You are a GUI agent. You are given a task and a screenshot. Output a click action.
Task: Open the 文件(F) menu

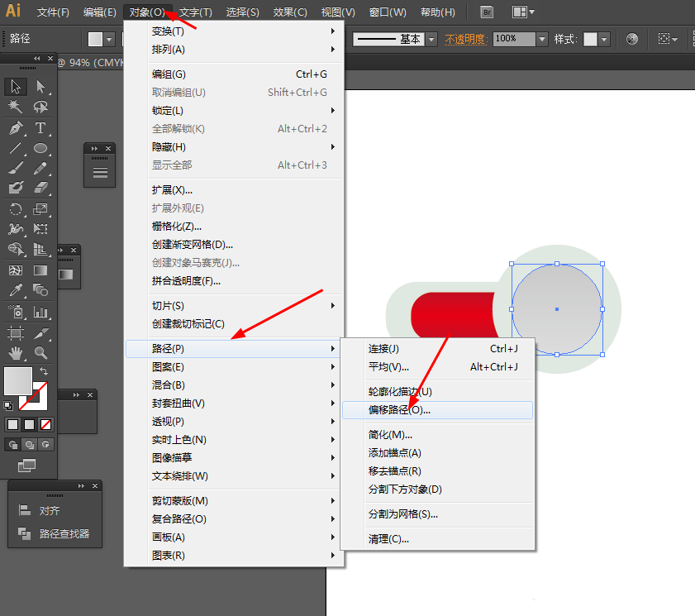point(53,12)
